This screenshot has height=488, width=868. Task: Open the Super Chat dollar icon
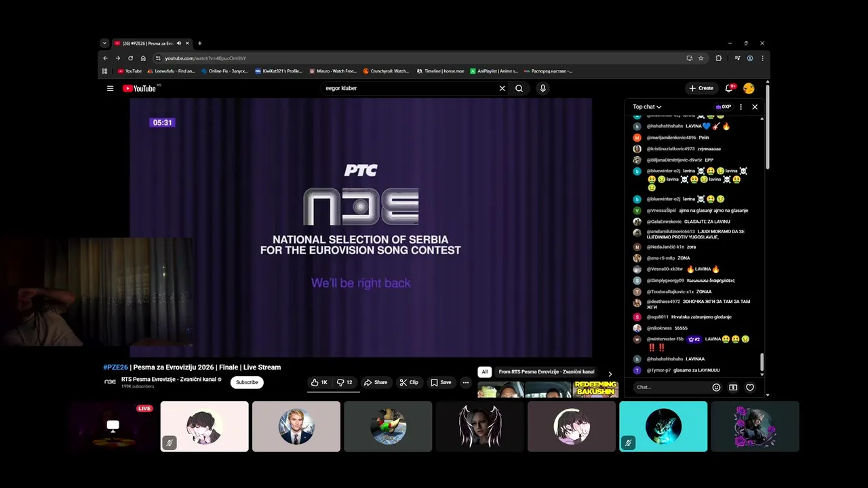point(733,387)
